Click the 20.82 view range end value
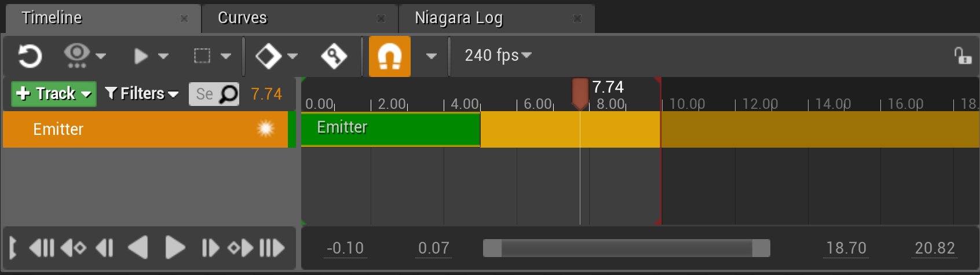Image resolution: width=980 pixels, height=275 pixels. [935, 248]
